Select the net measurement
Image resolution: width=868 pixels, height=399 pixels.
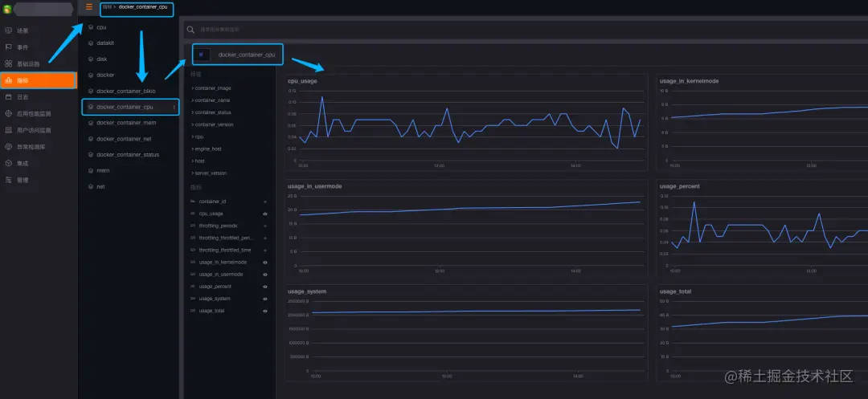pyautogui.click(x=100, y=187)
